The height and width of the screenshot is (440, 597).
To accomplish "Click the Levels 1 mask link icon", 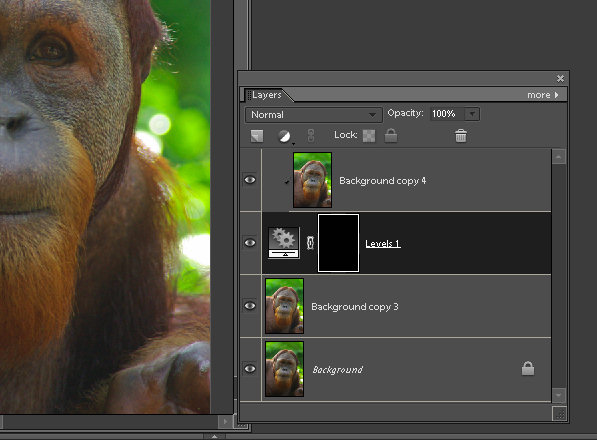I will point(310,243).
